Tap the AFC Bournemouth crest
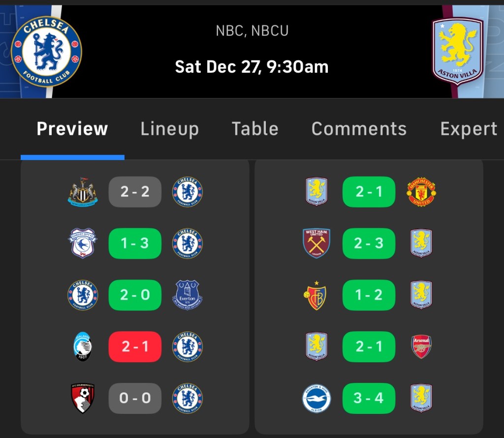504x438 pixels. 83,398
